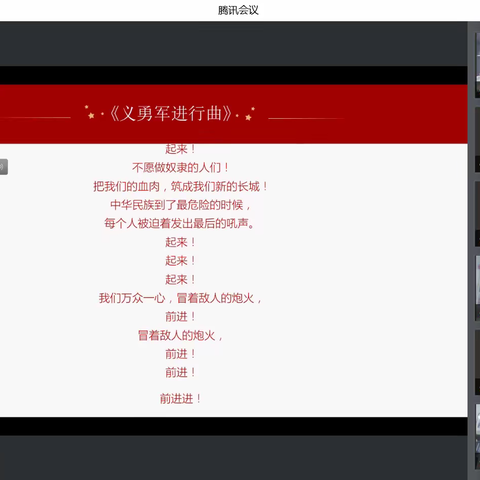Screen dimensions: 480x480
Task: Select the line 把我们的血肉，筑成我们新的长城！
Action: pos(180,186)
